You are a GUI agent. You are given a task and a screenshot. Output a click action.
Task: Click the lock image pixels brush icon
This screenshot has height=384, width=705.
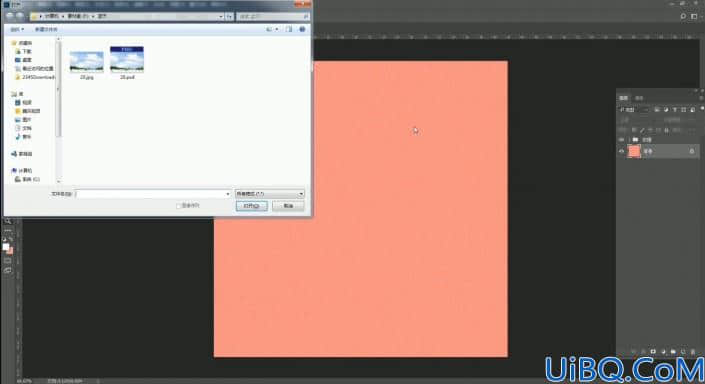(642, 130)
